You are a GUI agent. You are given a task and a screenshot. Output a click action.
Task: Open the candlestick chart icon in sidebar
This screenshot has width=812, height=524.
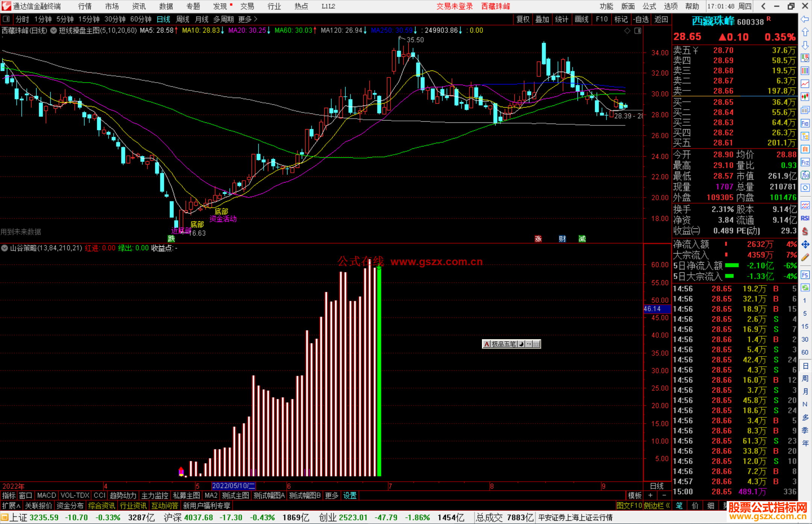[805, 97]
